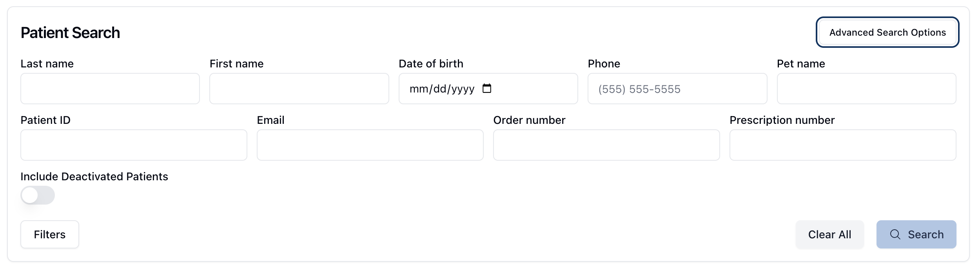Click inside the Last name field
Screen dimensions: 980x272
pos(110,89)
